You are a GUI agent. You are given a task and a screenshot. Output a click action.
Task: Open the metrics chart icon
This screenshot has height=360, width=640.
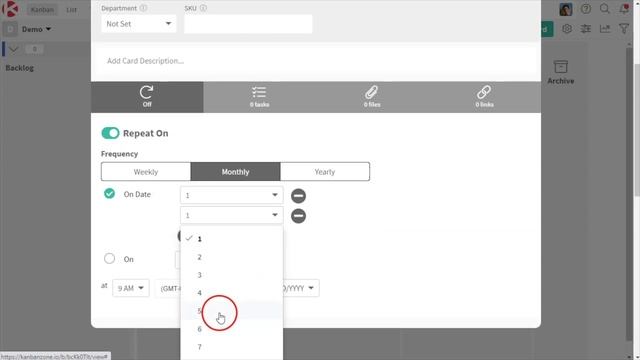click(x=604, y=29)
